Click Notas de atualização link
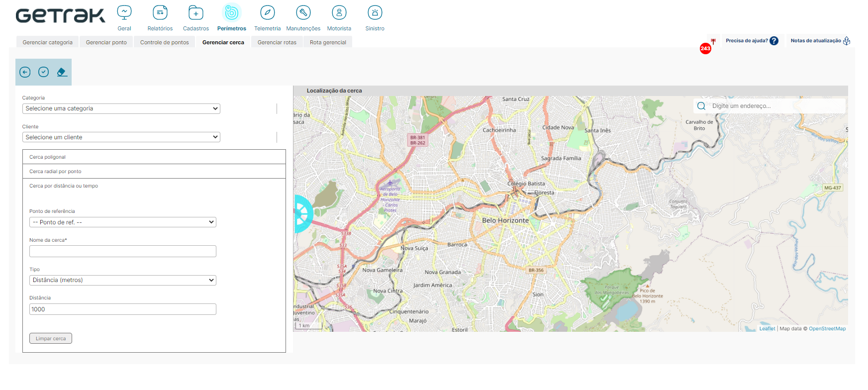Screen dimensions: 868x390 [816, 41]
